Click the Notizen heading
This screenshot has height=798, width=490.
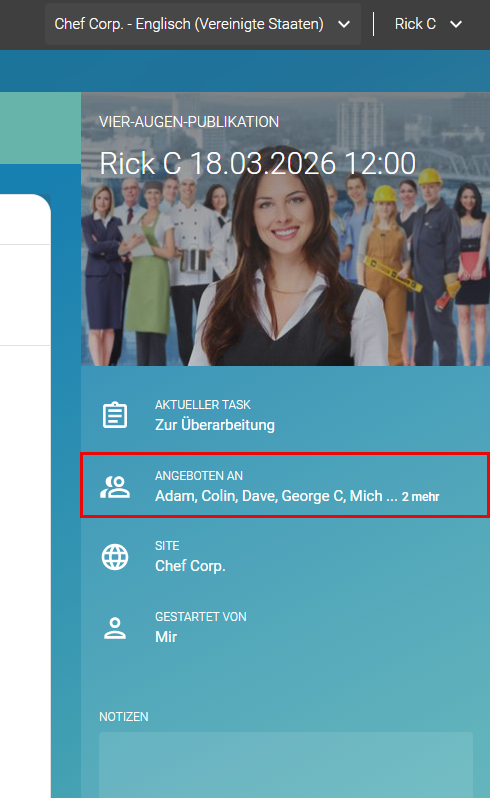124,717
